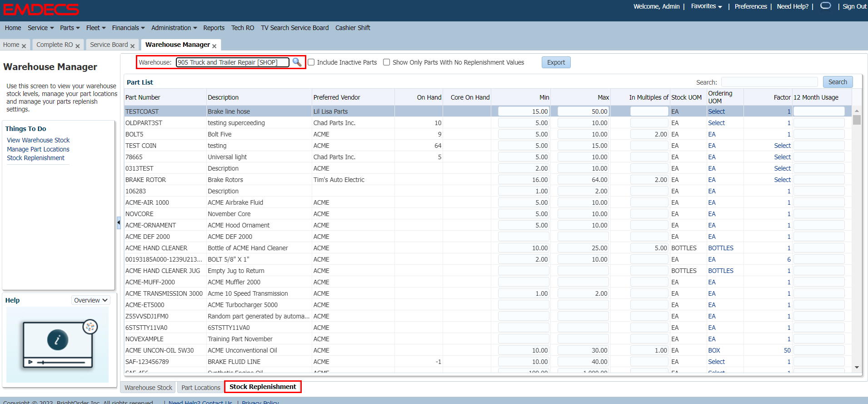Click the warehouse lookup magnifier icon
868x404 pixels.
coord(297,62)
